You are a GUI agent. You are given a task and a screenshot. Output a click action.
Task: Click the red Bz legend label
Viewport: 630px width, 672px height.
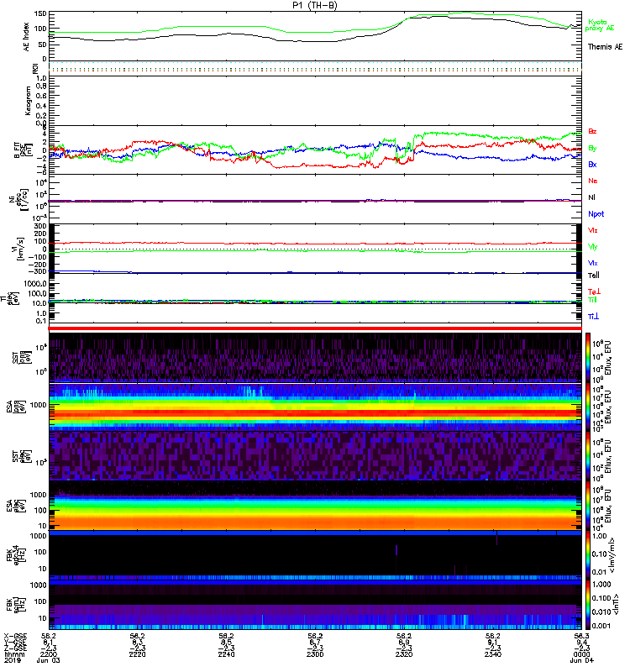592,131
